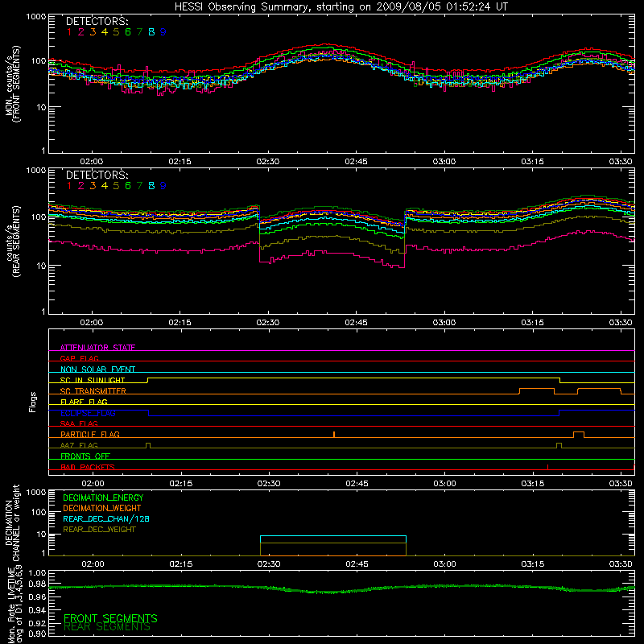This screenshot has width=644, height=644.
Task: Select blue detector 9 in front segments legend
Action: (x=163, y=32)
